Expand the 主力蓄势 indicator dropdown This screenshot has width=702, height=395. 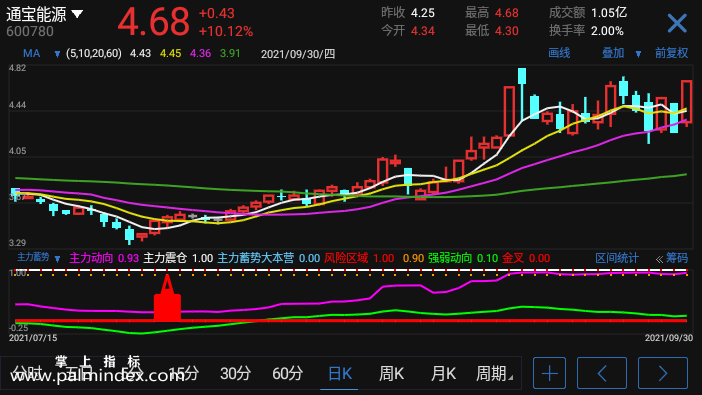point(57,259)
